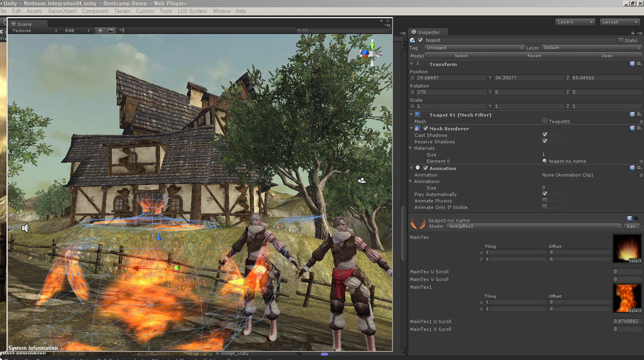
Task: Open the RGB render mode dropdown
Action: [x=77, y=30]
